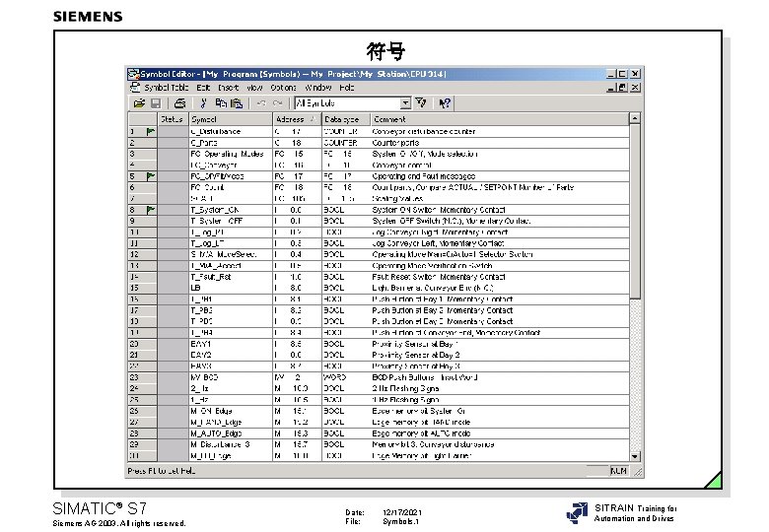The height and width of the screenshot is (532, 769).
Task: Click the window resize grip corner
Action: pyautogui.click(x=638, y=472)
